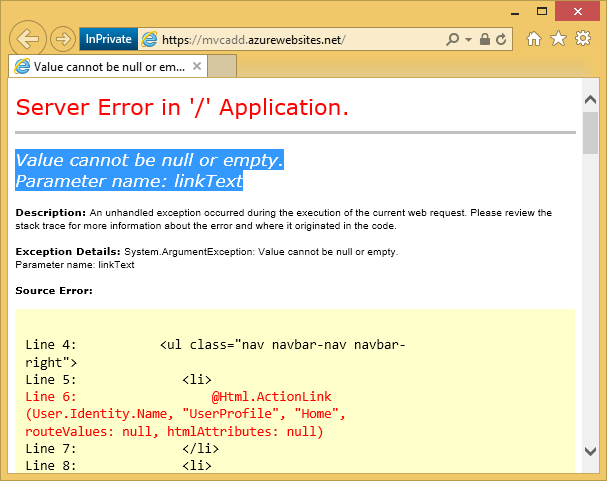Refresh the page with the reload icon
The width and height of the screenshot is (607, 481).
click(501, 39)
